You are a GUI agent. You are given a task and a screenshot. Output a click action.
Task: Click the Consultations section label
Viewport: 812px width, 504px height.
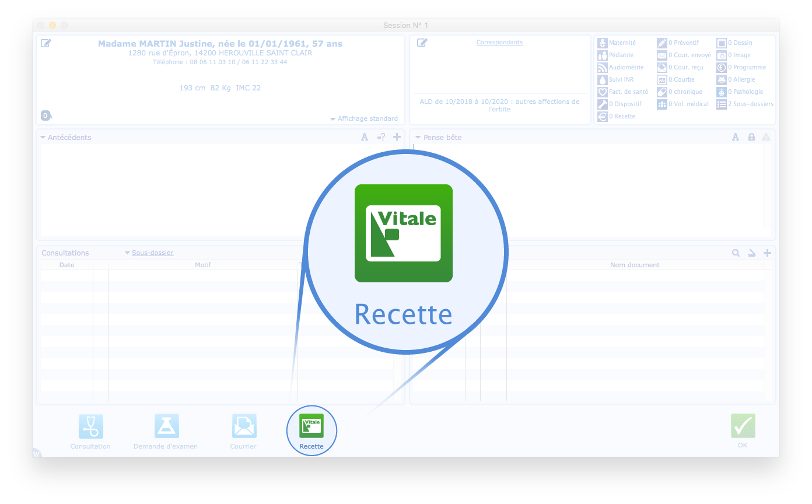(x=65, y=253)
